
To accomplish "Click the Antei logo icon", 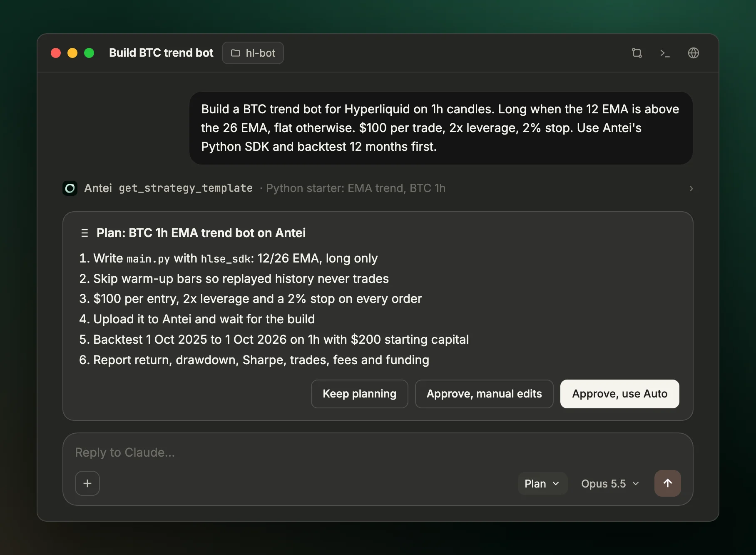I will point(70,188).
